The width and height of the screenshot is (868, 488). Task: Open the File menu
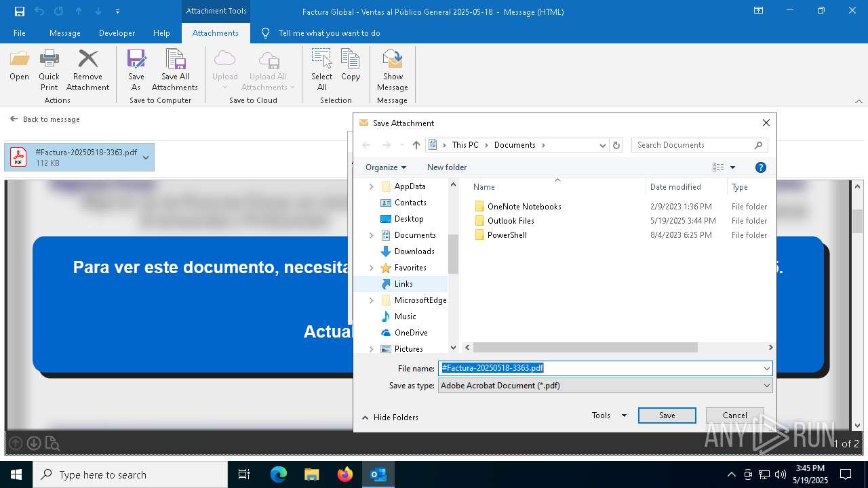20,33
